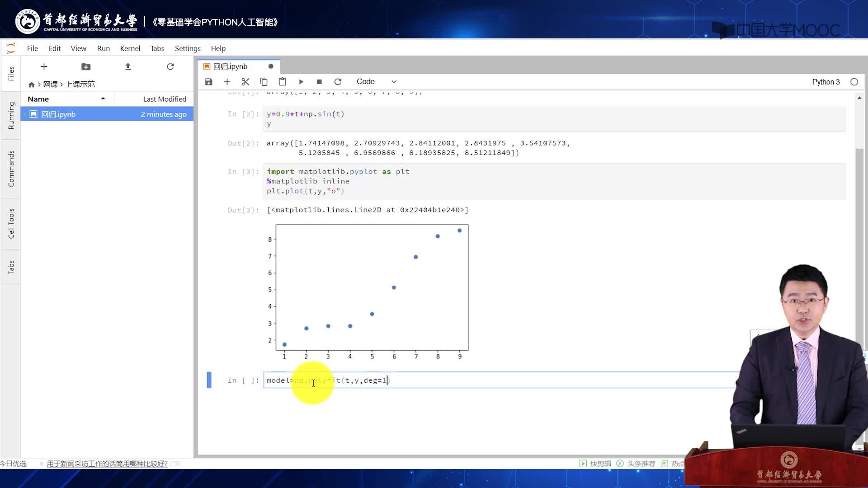868x488 pixels.
Task: Open the Run menu
Action: pos(104,48)
